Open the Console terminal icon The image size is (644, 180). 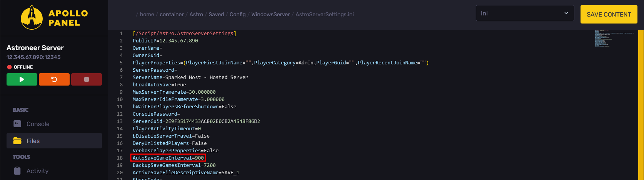tap(17, 124)
